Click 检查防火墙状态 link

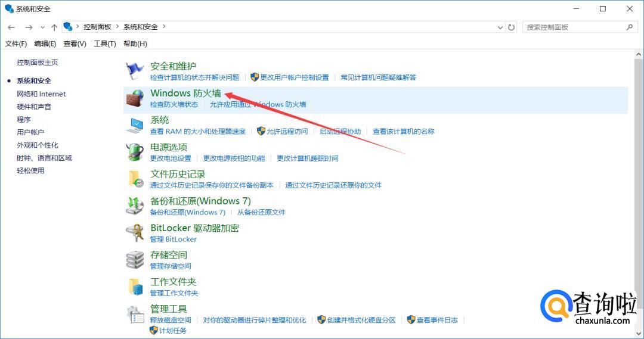(174, 105)
